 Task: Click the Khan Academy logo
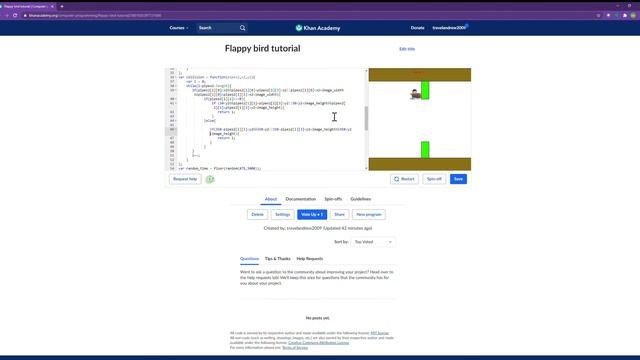tap(318, 28)
